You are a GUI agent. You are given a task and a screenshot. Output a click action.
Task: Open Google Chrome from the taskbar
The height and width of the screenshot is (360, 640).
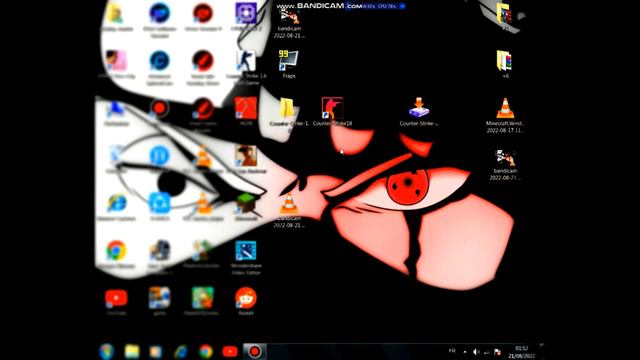click(x=205, y=351)
